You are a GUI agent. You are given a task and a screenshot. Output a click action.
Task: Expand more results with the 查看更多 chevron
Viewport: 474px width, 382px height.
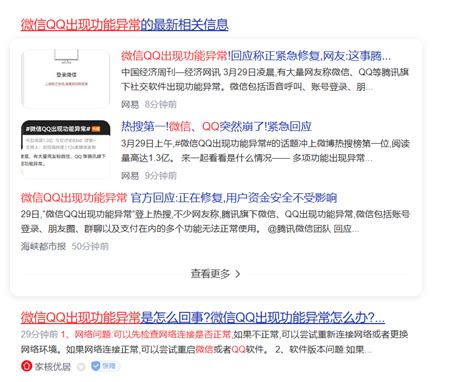click(x=238, y=274)
